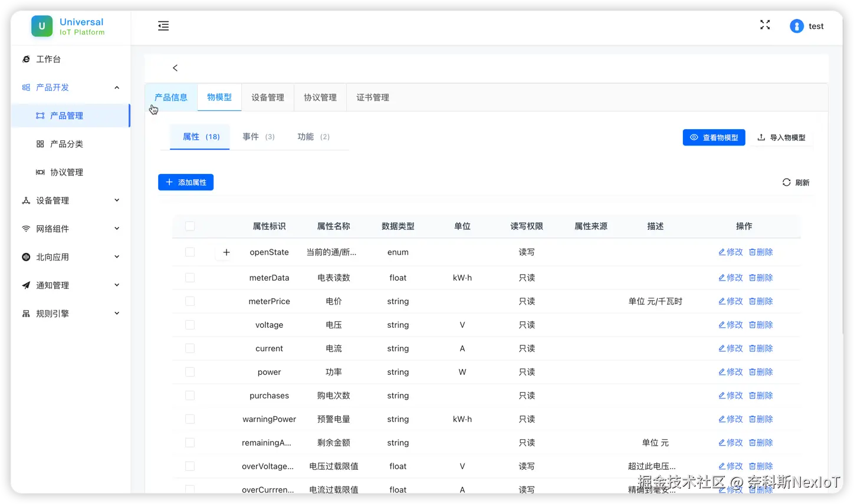
Task: Enter fullscreen using the expand icon
Action: 765,25
